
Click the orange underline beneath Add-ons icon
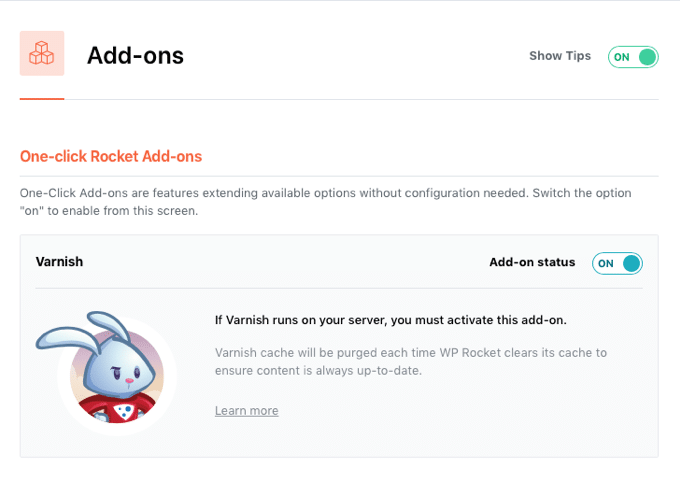[42, 99]
